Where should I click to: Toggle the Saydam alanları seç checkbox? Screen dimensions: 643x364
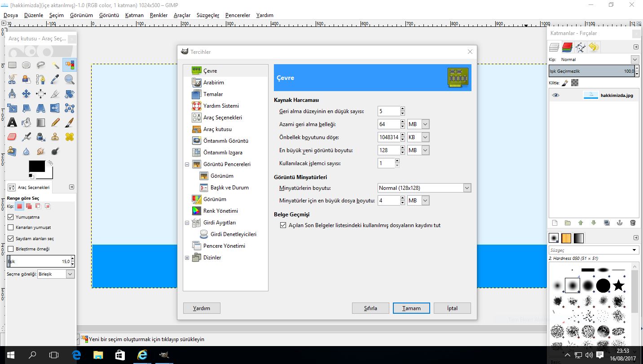click(x=11, y=239)
